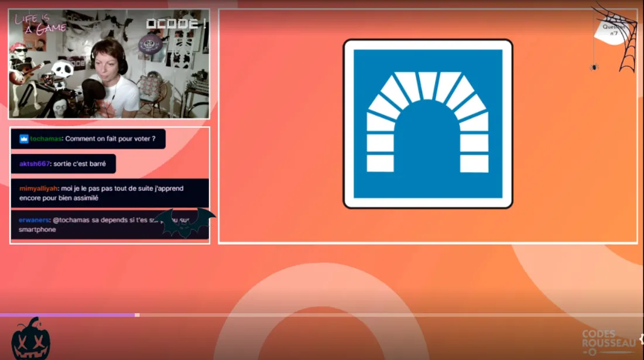Open aktsh667 username in chat

tap(35, 164)
